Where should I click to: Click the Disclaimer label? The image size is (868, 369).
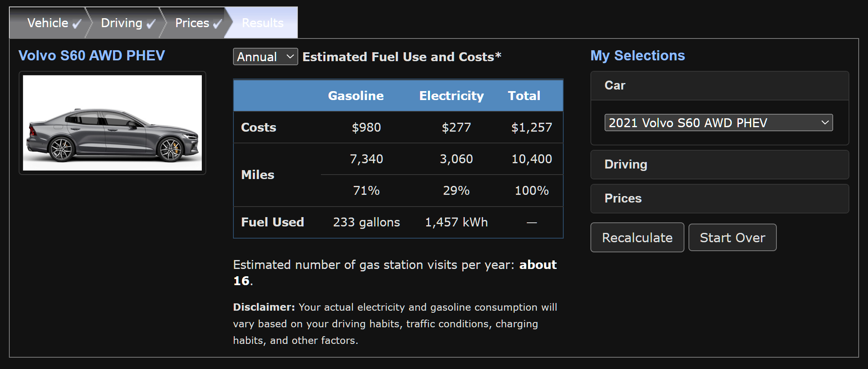pyautogui.click(x=264, y=307)
